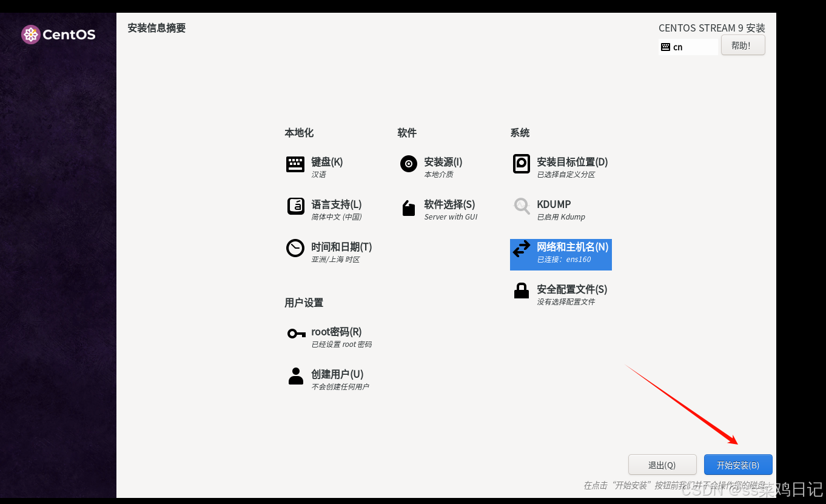Image resolution: width=826 pixels, height=504 pixels.
Task: Click the '用户设置' section heading
Action: pos(304,303)
